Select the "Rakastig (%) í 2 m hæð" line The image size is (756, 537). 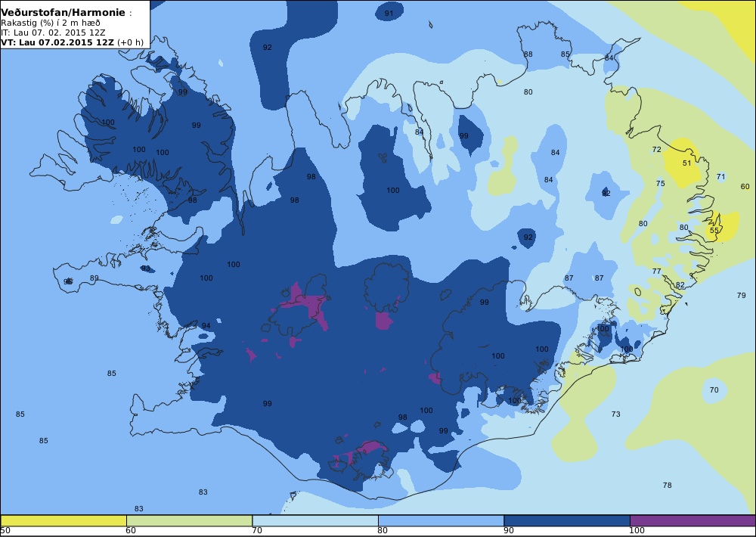click(51, 23)
